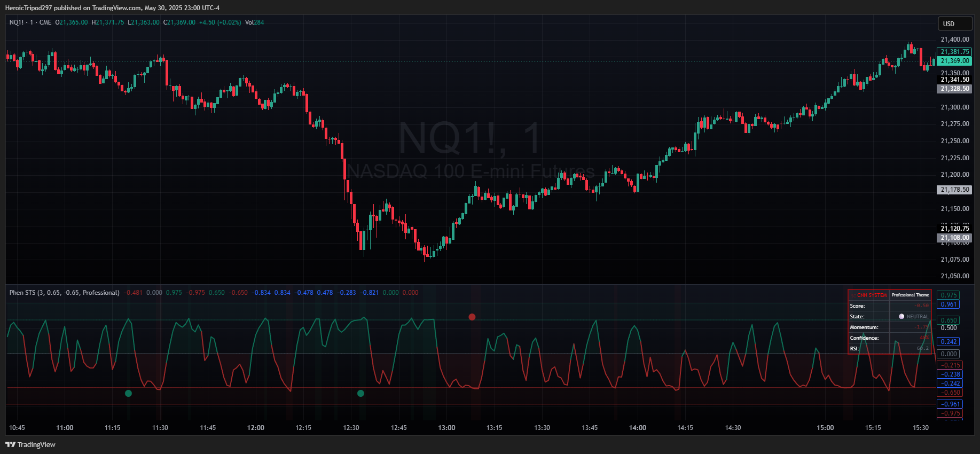Click the 21,108.00 price label
This screenshot has width=980, height=454.
pyautogui.click(x=954, y=238)
